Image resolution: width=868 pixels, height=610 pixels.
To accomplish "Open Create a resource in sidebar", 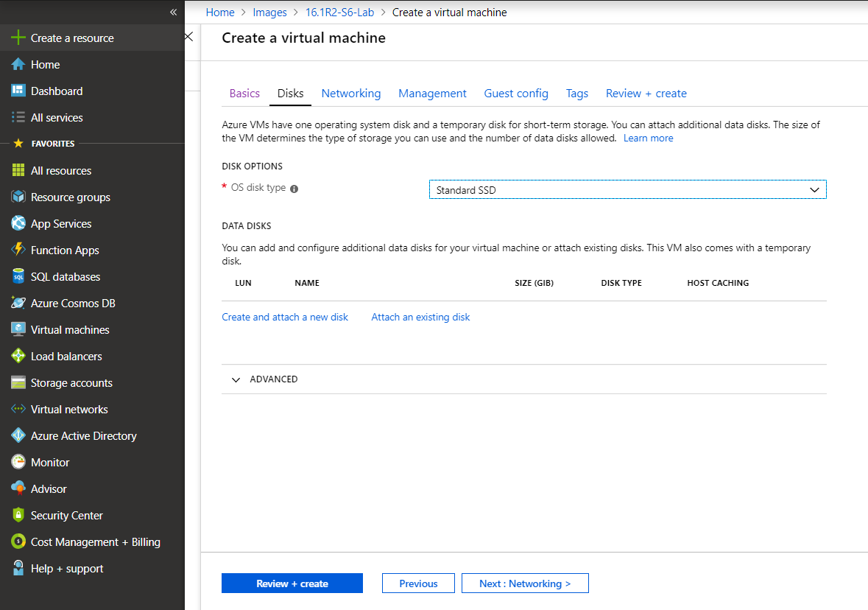I will 92,38.
